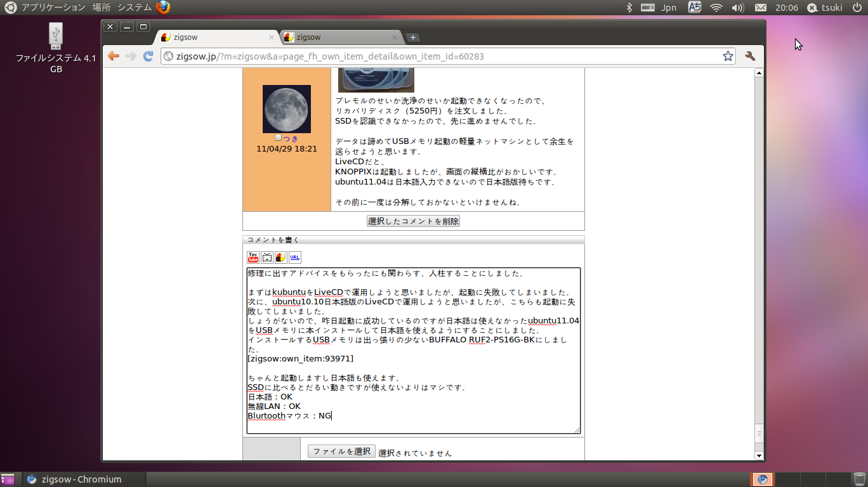Open the volume control indicator

tap(737, 8)
